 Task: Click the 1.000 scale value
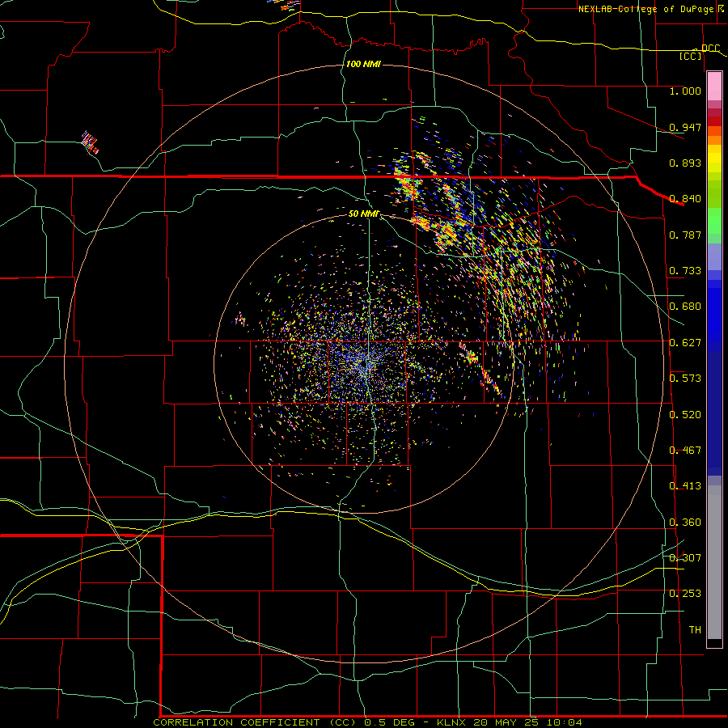(x=685, y=91)
